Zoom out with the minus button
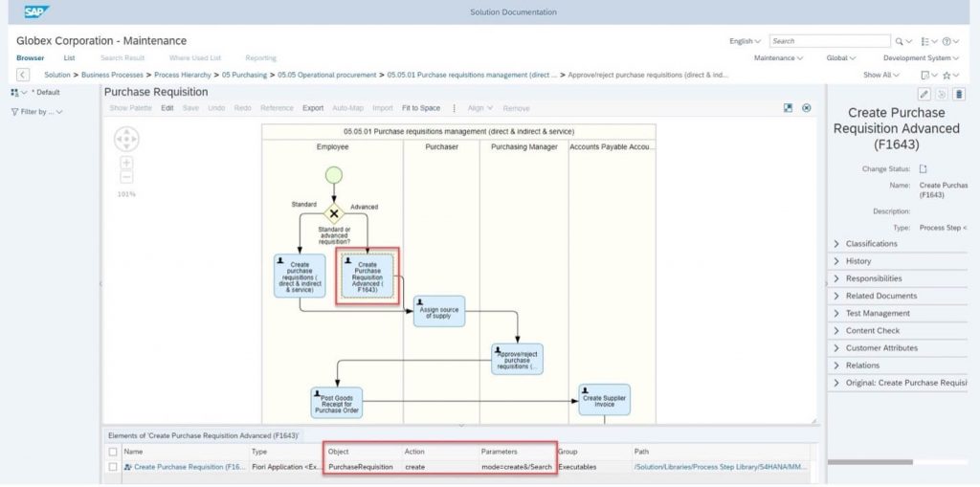This screenshot has height=487, width=980. [126, 177]
